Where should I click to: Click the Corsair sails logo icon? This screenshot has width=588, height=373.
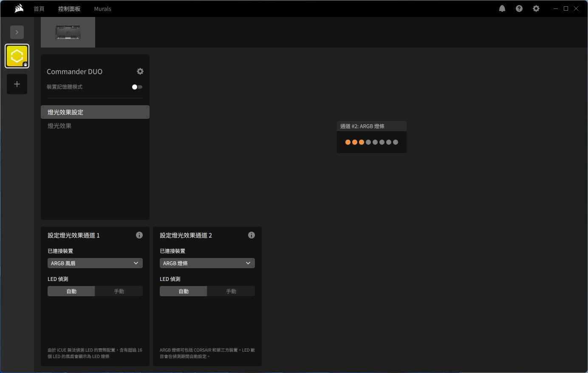point(19,8)
